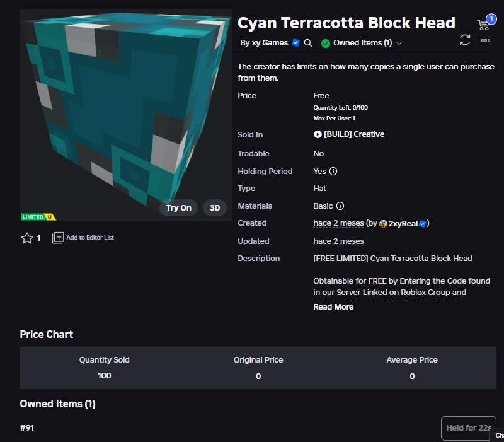This screenshot has width=504, height=442.
Task: Click the Owned Items (1) text in header
Action: [x=363, y=43]
